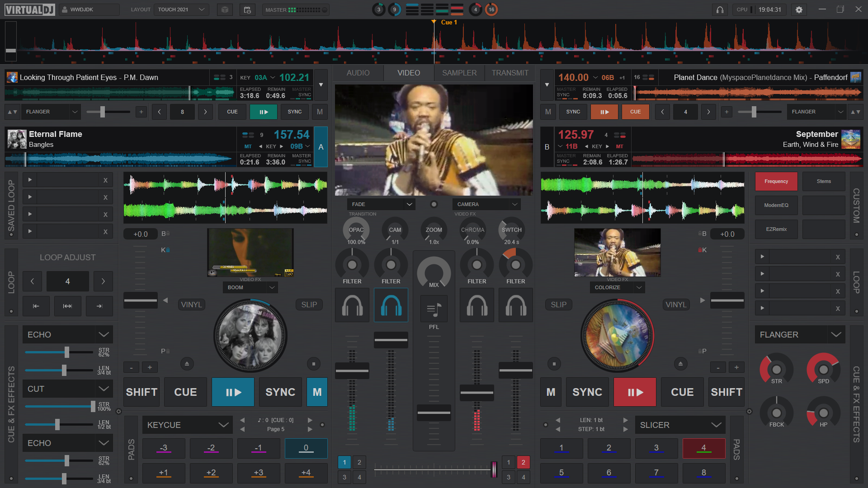Open the first ECHO effect dropdown

[x=68, y=335]
